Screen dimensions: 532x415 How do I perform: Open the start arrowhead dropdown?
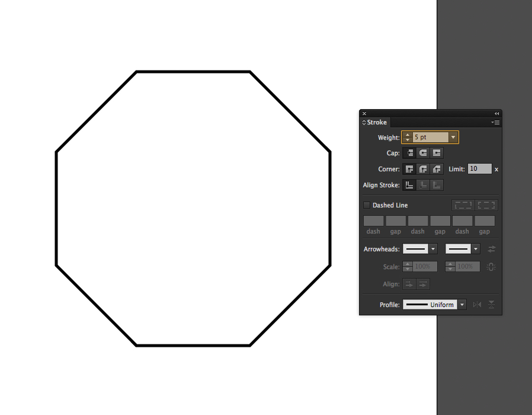click(433, 249)
